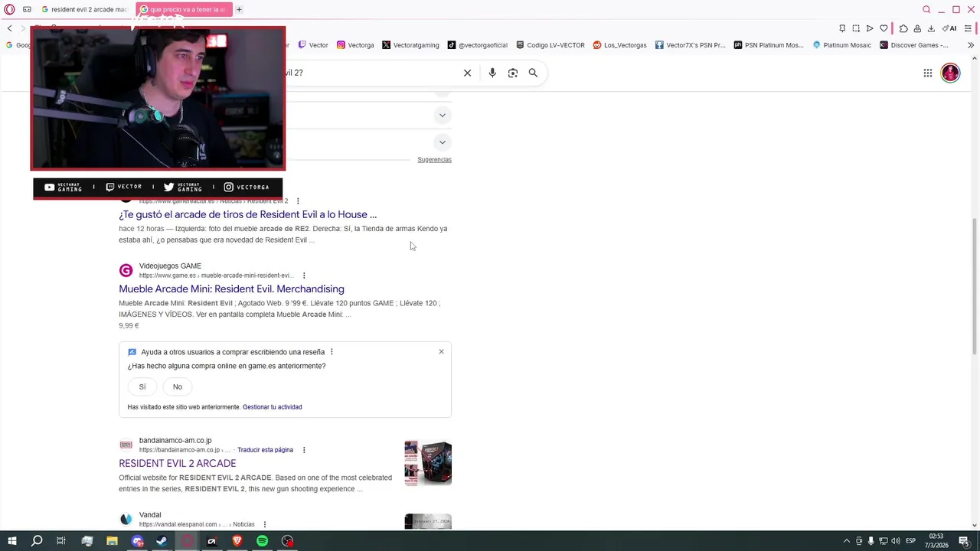Image resolution: width=980 pixels, height=551 pixels.
Task: Answer 'Sí' to the purchase question
Action: (x=142, y=386)
